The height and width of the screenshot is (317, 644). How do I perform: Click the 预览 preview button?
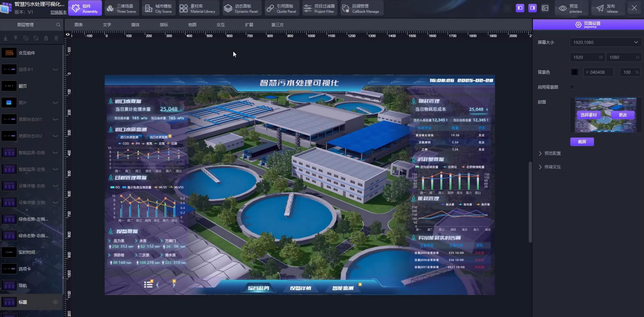570,8
